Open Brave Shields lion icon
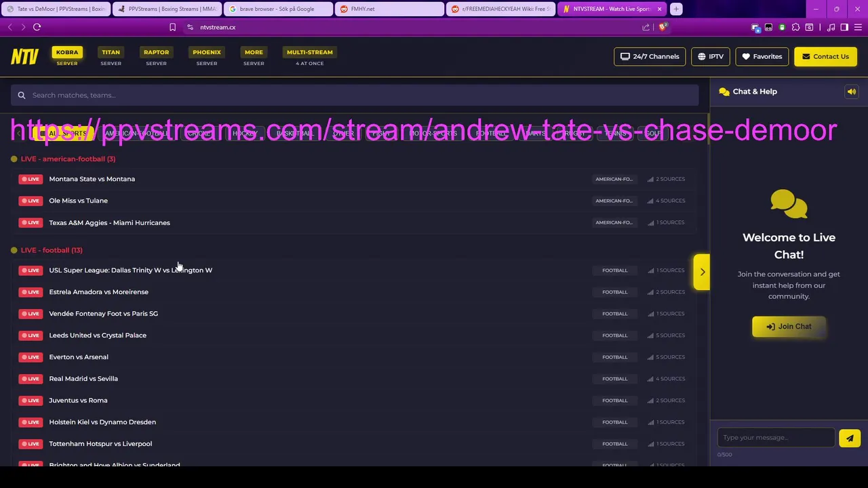 tap(663, 27)
